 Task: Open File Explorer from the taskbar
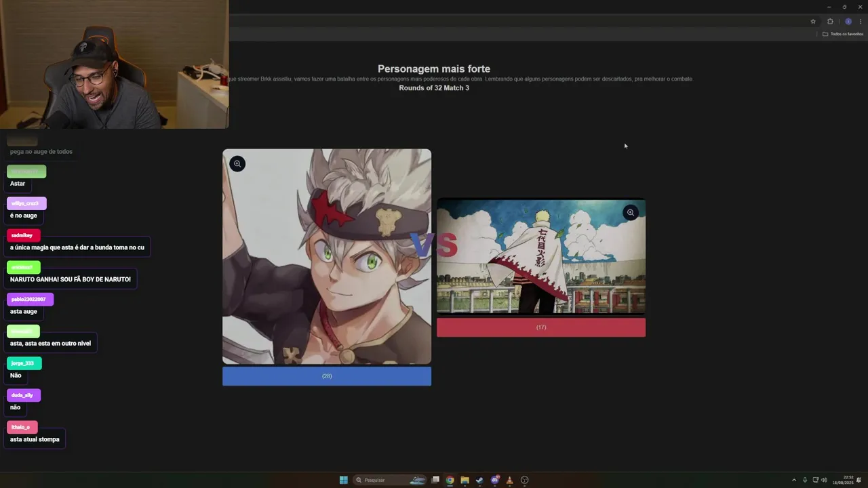[465, 480]
